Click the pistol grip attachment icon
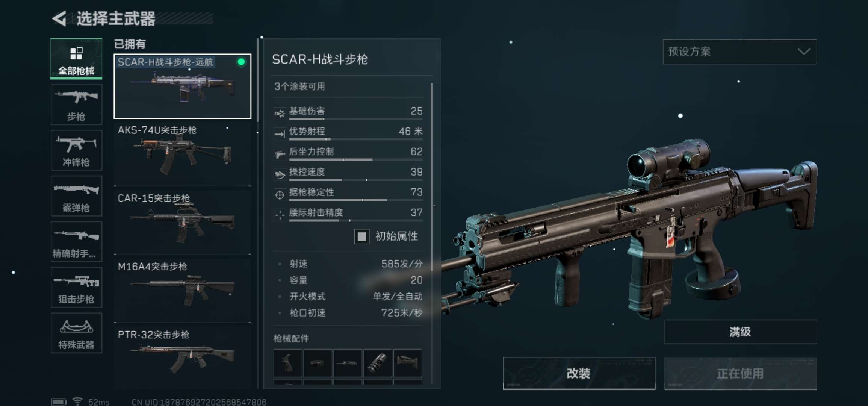This screenshot has width=868, height=406. (287, 363)
